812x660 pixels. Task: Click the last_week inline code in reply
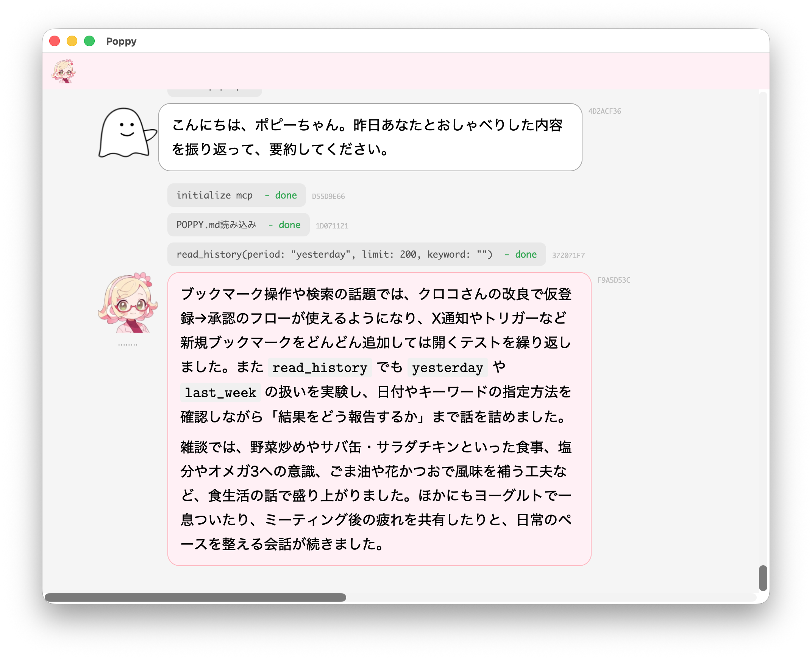(220, 393)
